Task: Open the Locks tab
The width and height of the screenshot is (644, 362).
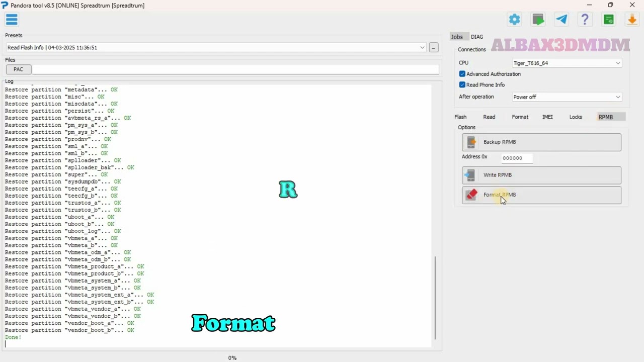Action: [576, 117]
